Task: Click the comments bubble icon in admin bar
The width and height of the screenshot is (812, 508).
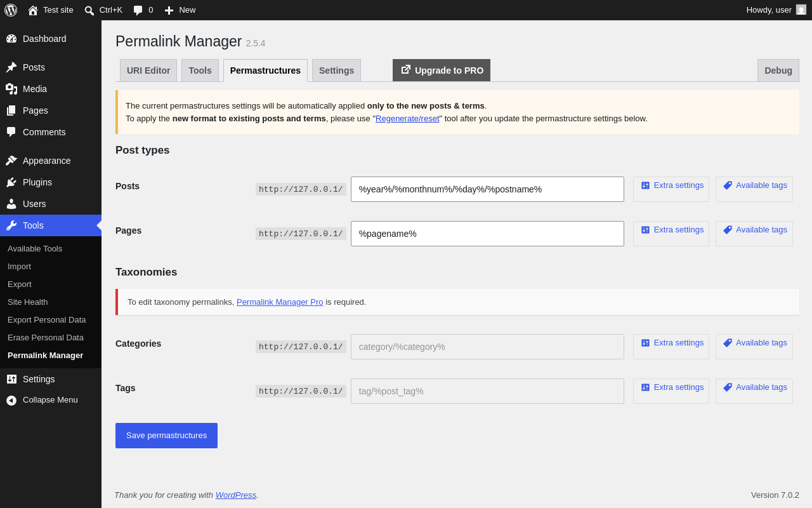Action: click(x=138, y=10)
